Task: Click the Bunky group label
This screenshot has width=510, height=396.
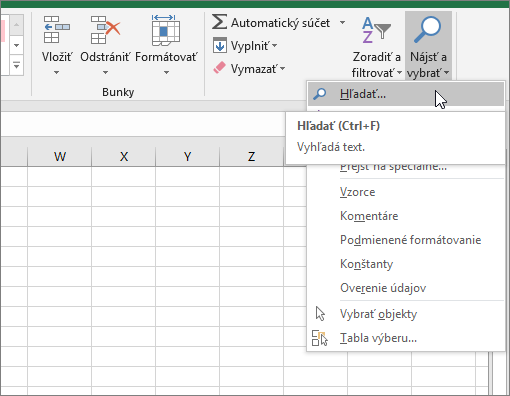Action: coord(118,92)
